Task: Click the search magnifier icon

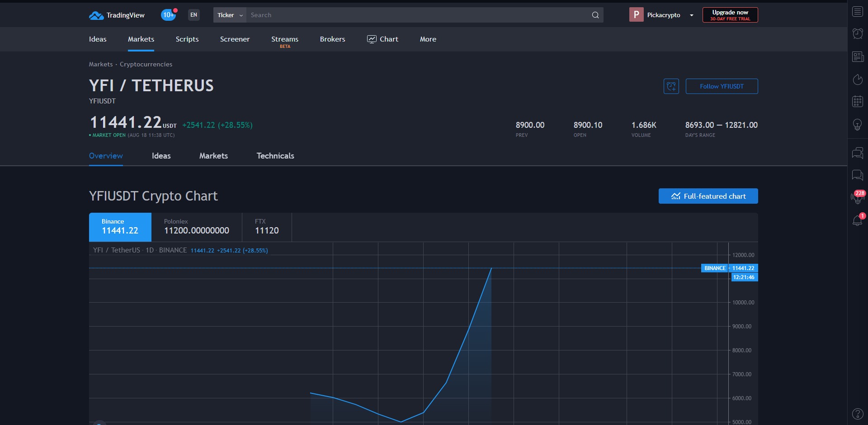Action: [x=595, y=15]
